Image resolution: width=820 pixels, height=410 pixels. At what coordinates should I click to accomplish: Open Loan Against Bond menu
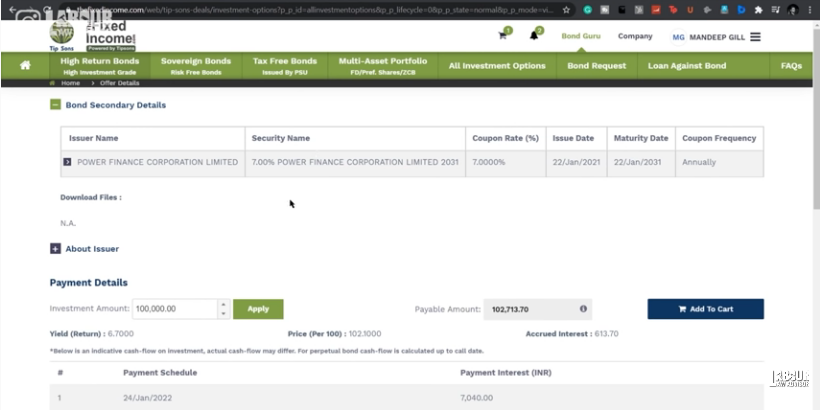point(687,66)
